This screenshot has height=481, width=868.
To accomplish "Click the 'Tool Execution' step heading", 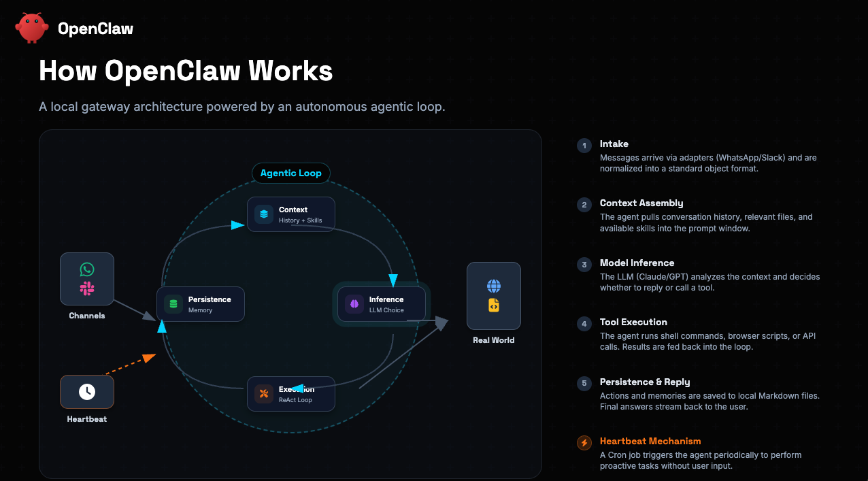I will click(634, 322).
